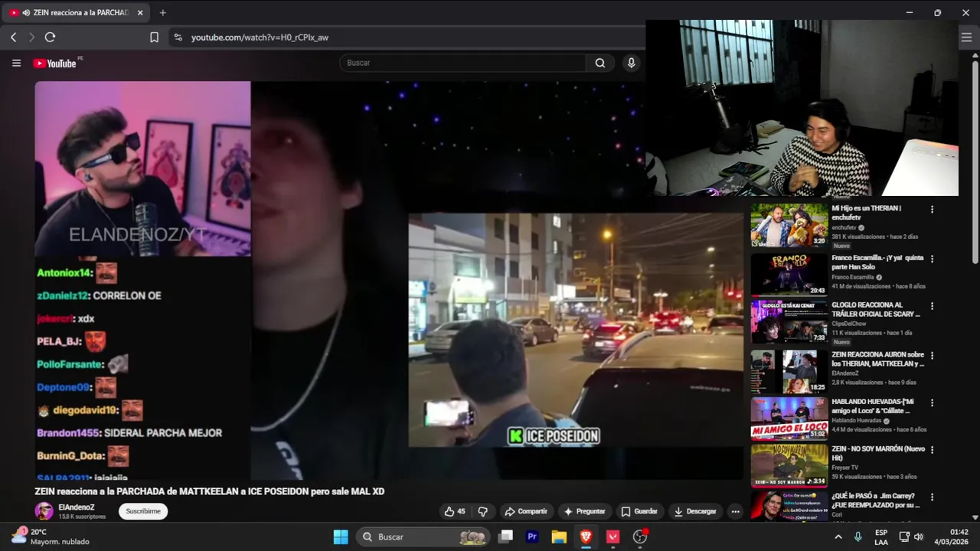Screen dimensions: 980x551
Task: Open options for HABLANDO HUEVADAS video
Action: (932, 403)
